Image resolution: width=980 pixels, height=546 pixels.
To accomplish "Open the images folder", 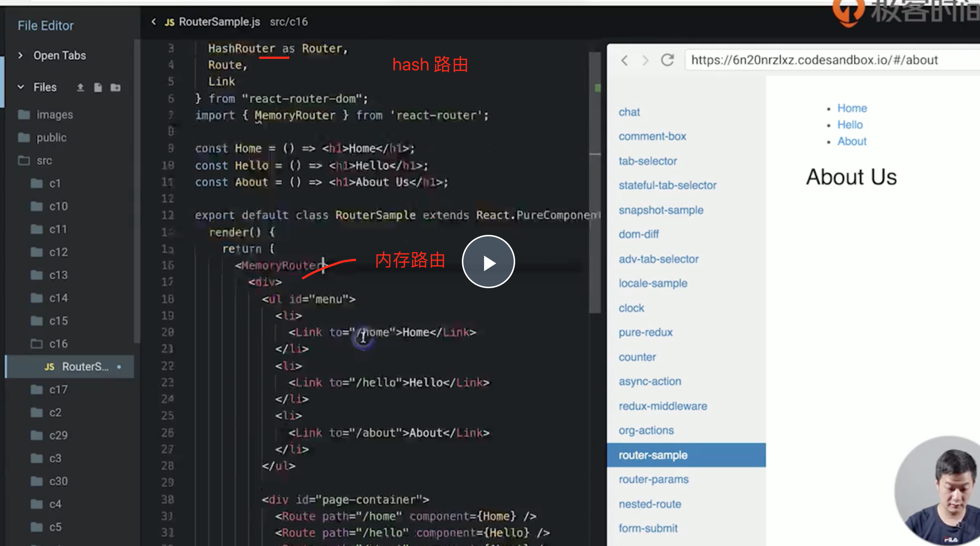I will click(x=54, y=114).
